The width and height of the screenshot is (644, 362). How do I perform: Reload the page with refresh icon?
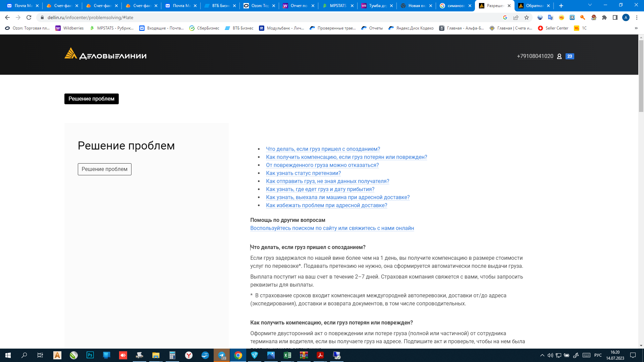pyautogui.click(x=29, y=17)
